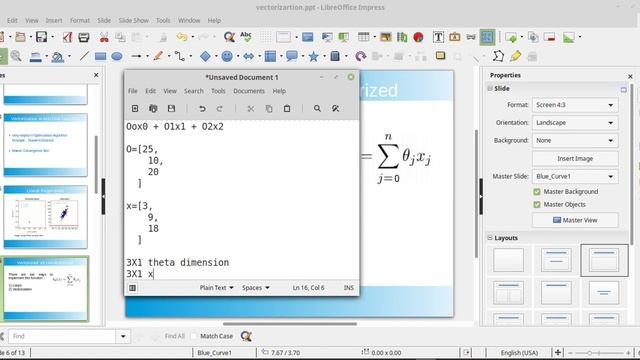Viewport: 640px width, 360px height.
Task: Click the Zoom magnifier tool in the drawing toolbar
Action: point(16,56)
